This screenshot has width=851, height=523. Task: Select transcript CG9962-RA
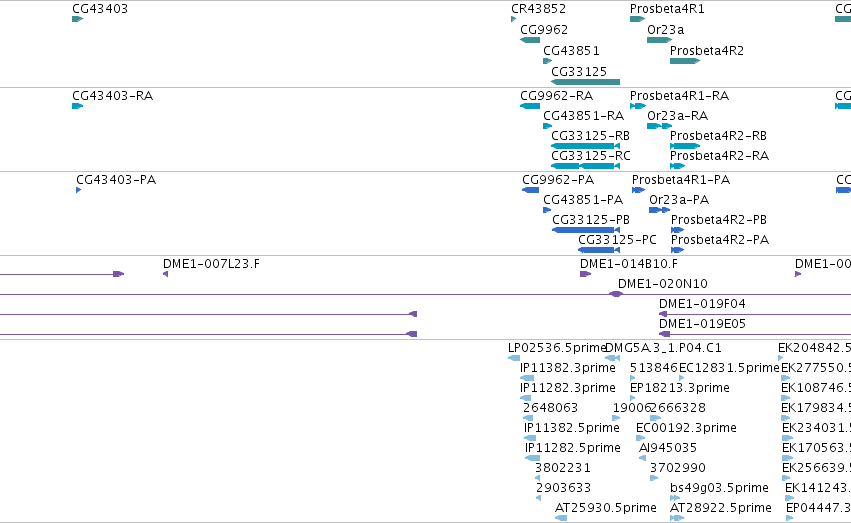556,96
